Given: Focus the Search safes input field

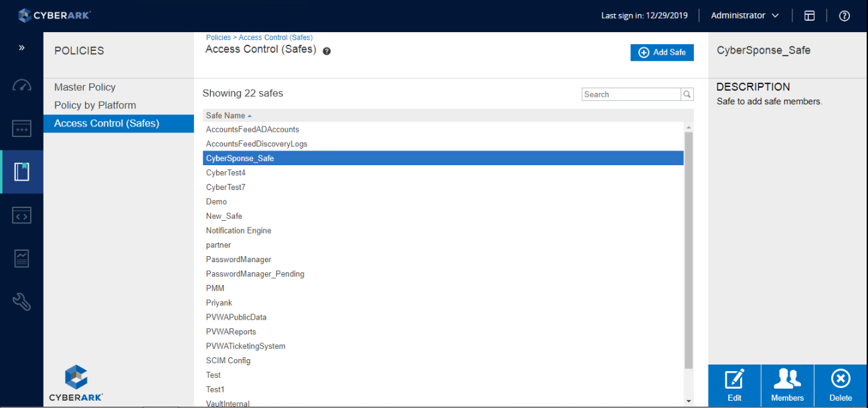Looking at the screenshot, I should [x=631, y=94].
